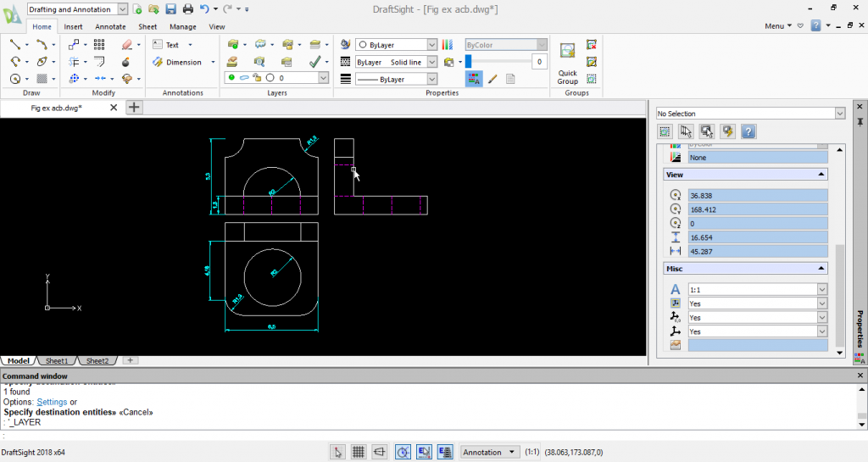
Task: Click the Help icon in Properties panel
Action: (x=748, y=131)
